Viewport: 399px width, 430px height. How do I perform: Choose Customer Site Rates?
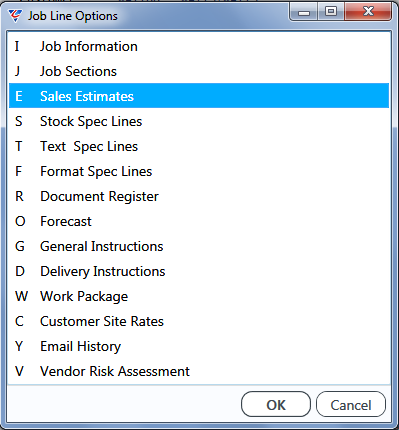(199, 321)
